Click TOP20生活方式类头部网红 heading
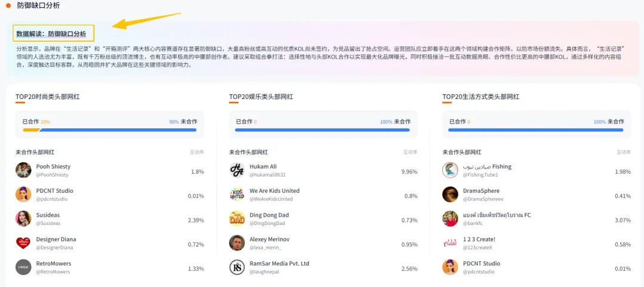 481,97
